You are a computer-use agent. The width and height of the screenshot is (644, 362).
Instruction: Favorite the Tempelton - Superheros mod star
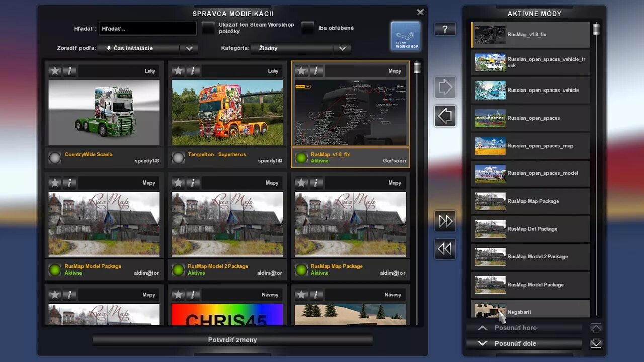pos(178,71)
